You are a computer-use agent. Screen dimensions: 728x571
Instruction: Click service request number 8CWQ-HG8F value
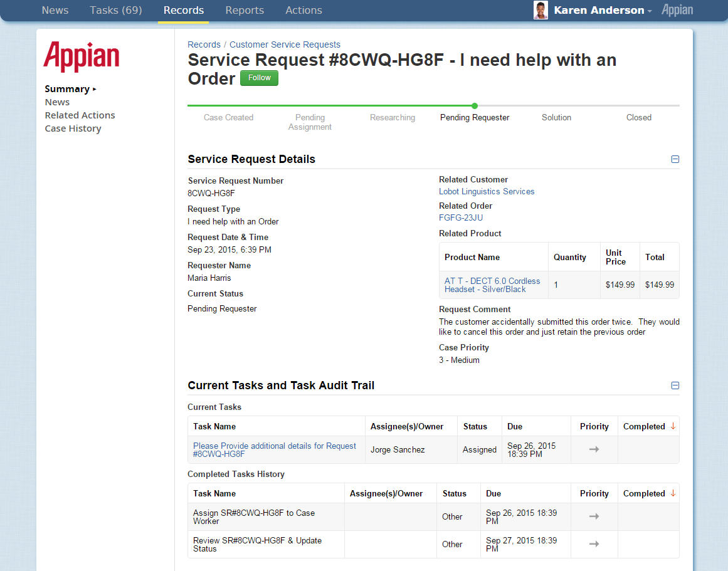(x=211, y=193)
